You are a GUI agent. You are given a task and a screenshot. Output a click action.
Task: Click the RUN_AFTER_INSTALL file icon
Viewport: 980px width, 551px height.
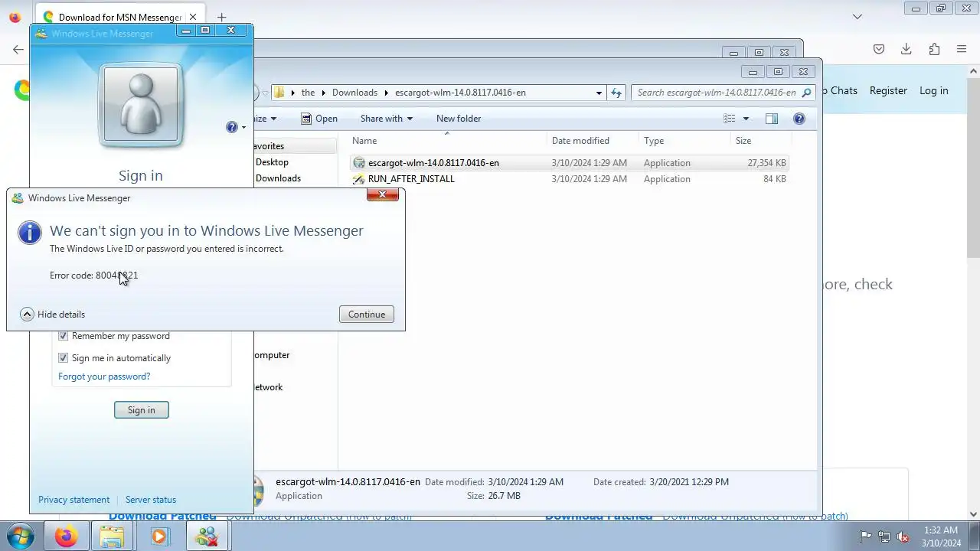click(359, 179)
